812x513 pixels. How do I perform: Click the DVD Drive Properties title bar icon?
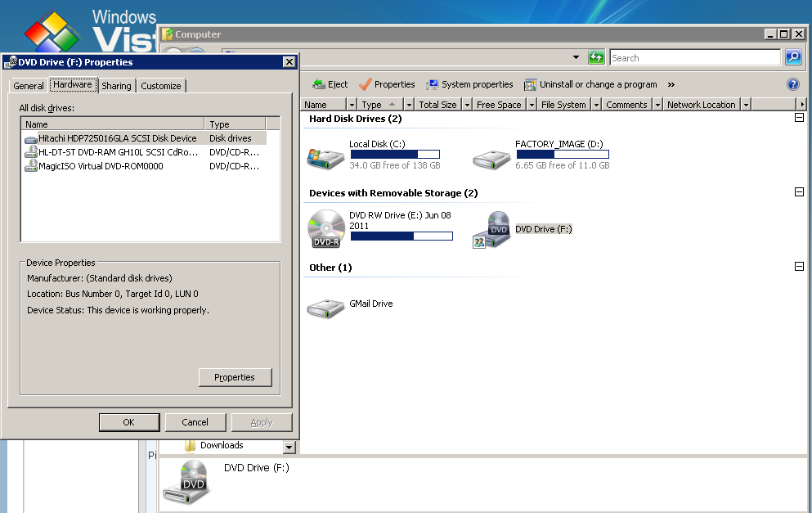pyautogui.click(x=10, y=62)
